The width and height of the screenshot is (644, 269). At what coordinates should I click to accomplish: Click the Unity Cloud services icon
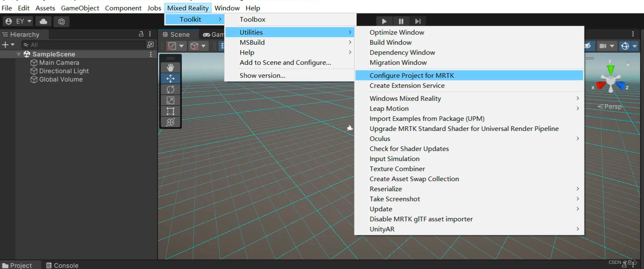[43, 21]
